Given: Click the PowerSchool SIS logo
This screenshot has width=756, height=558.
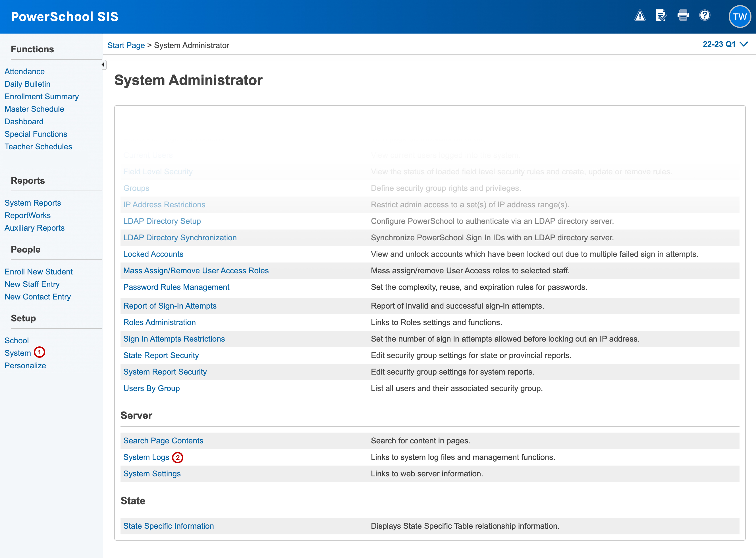Looking at the screenshot, I should pos(65,16).
